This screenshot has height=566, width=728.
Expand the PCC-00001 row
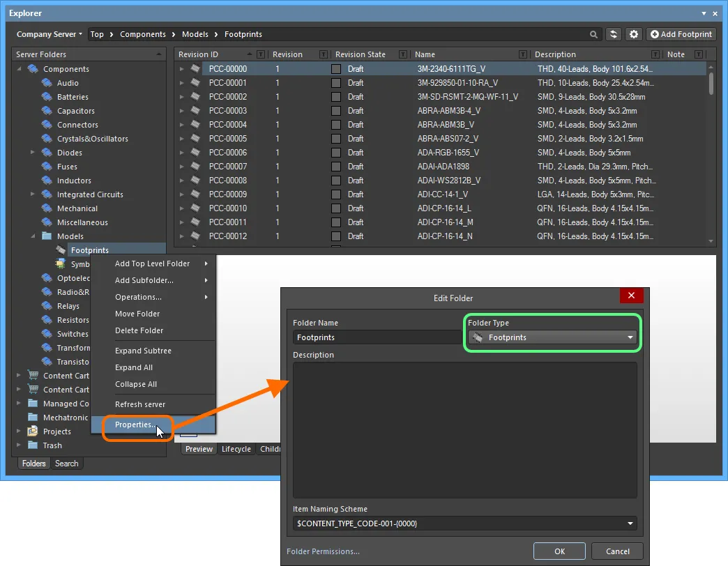[181, 82]
